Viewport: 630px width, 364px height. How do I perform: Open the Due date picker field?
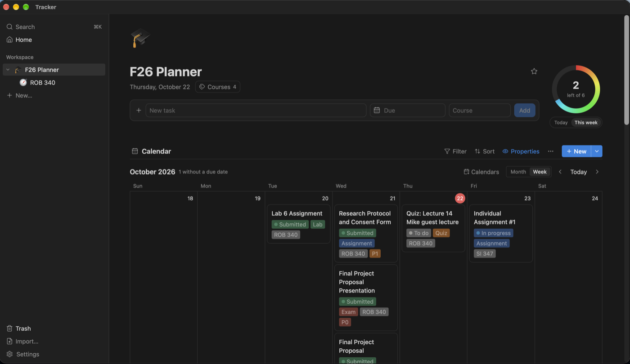click(x=408, y=111)
